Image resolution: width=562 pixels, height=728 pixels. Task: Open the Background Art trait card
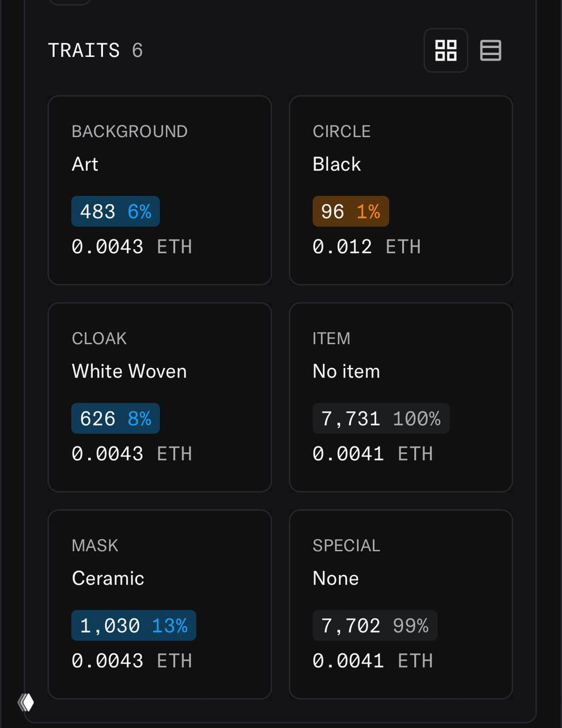pos(159,190)
